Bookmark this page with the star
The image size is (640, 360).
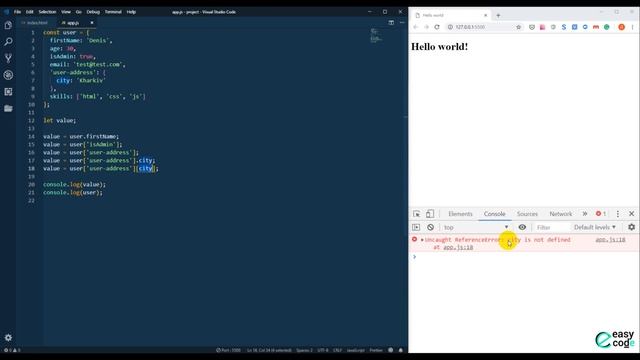click(518, 27)
